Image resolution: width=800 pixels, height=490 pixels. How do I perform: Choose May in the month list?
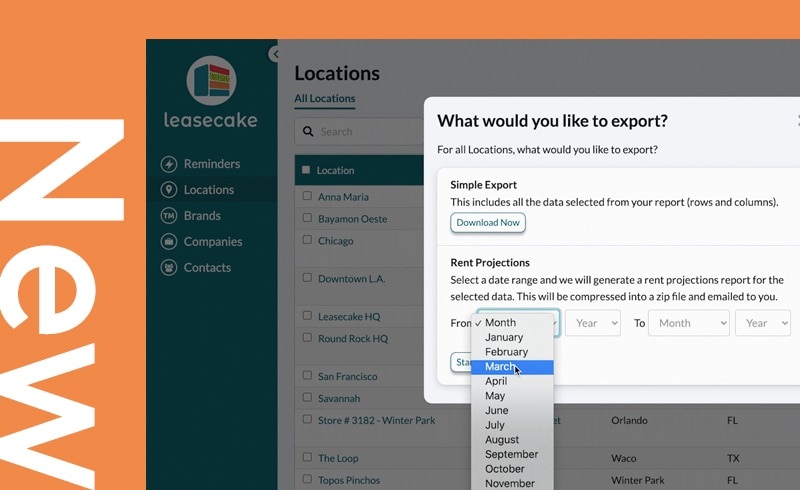512,396
